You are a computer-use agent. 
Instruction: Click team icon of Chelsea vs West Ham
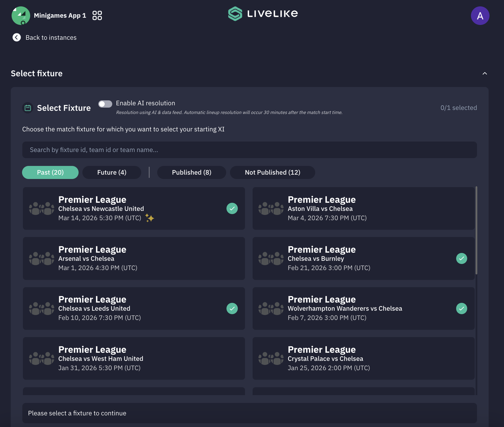41,359
